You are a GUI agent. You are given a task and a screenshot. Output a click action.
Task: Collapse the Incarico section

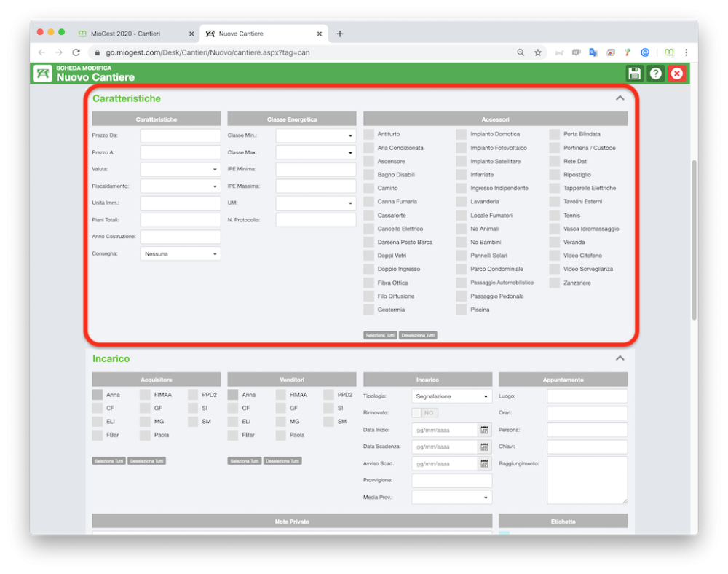620,358
